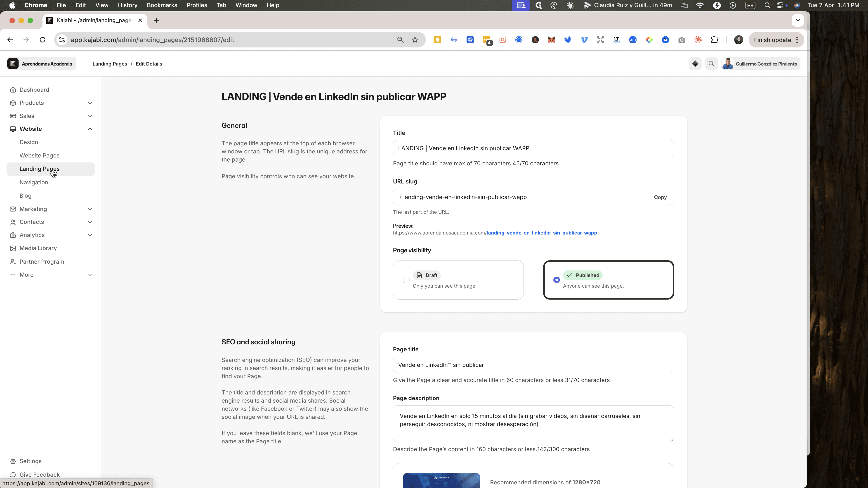Viewport: 868px width, 488px height.
Task: Copy the URL slug
Action: [660, 197]
